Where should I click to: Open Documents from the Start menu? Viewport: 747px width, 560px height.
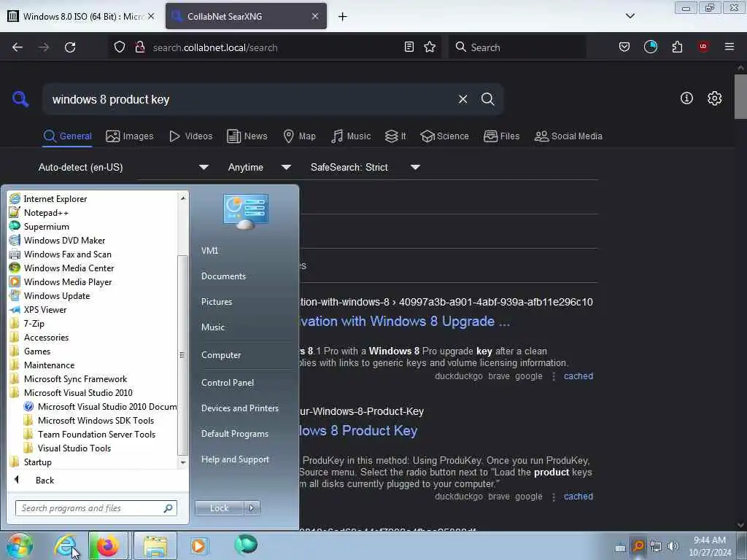[223, 276]
